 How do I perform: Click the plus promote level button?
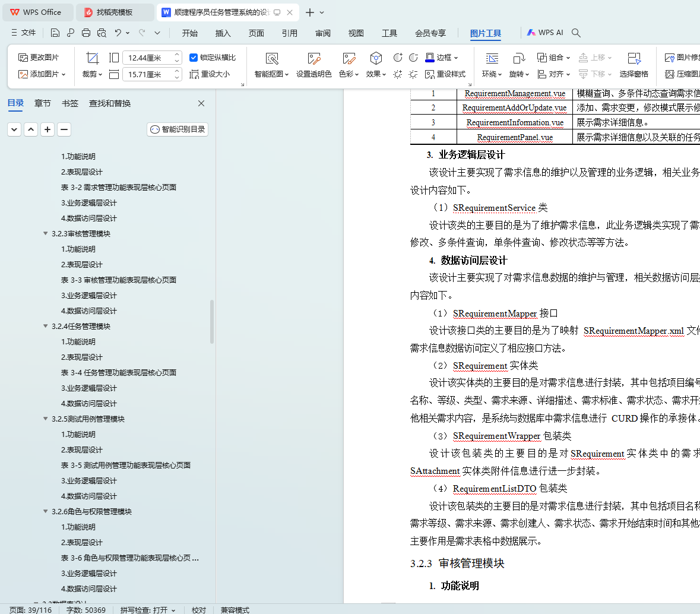[x=47, y=129]
